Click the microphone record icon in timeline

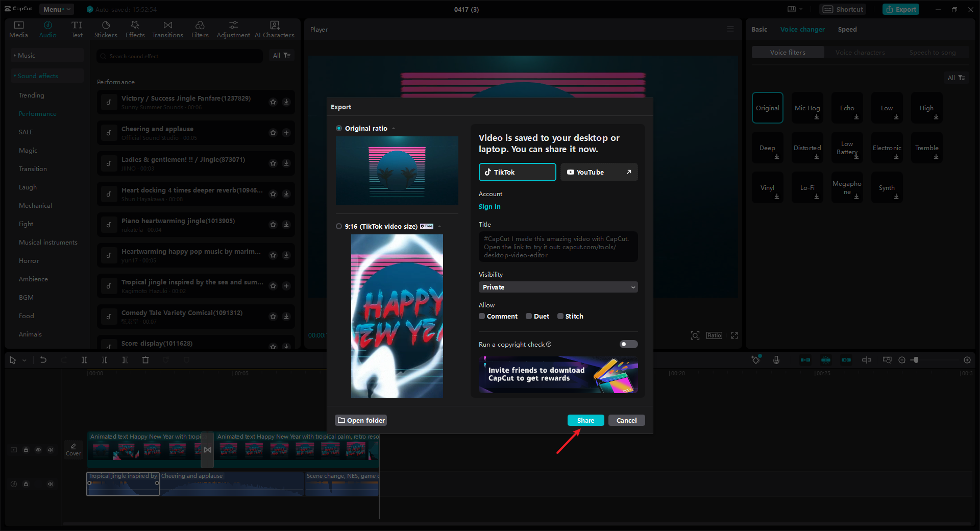776,360
